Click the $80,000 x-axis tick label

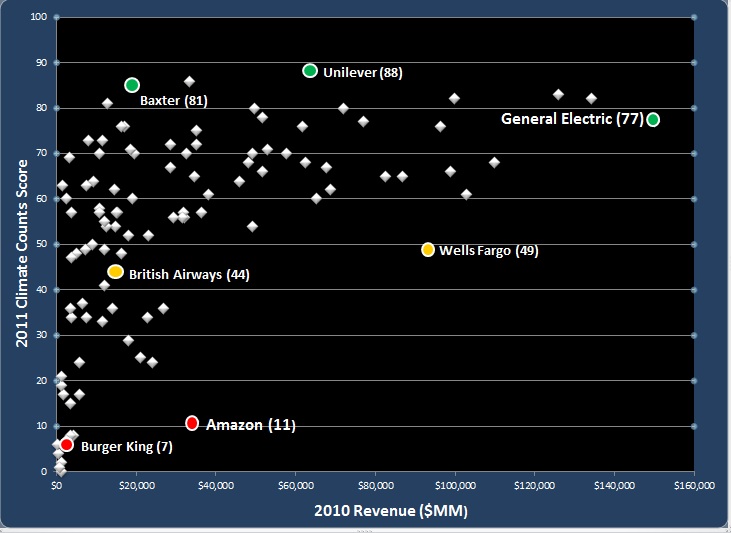coord(375,486)
